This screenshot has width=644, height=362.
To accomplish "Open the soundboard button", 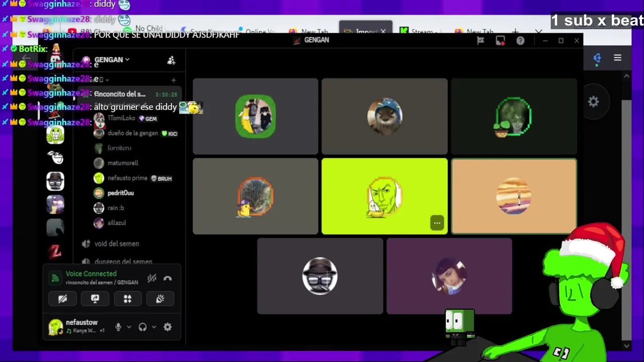I will (160, 299).
